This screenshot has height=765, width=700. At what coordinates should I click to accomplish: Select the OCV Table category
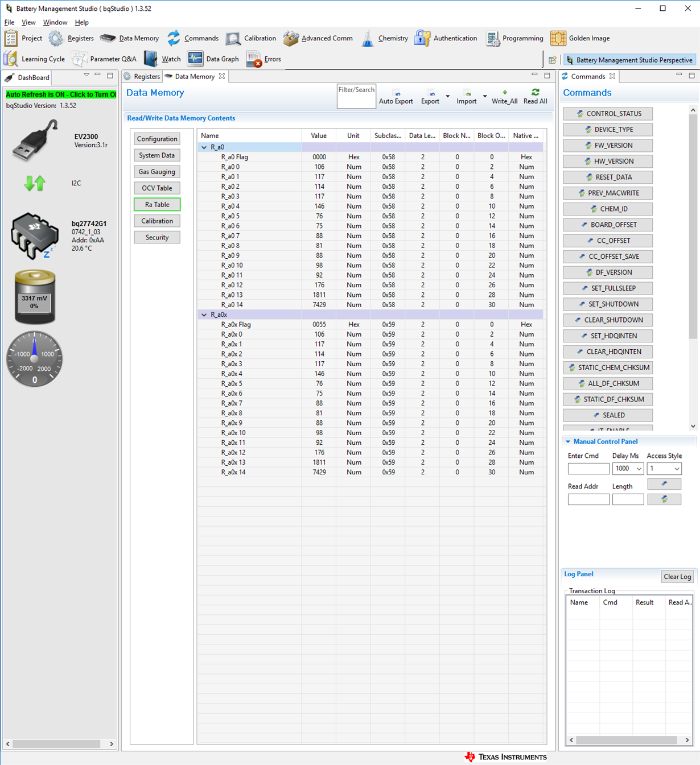[x=157, y=188]
